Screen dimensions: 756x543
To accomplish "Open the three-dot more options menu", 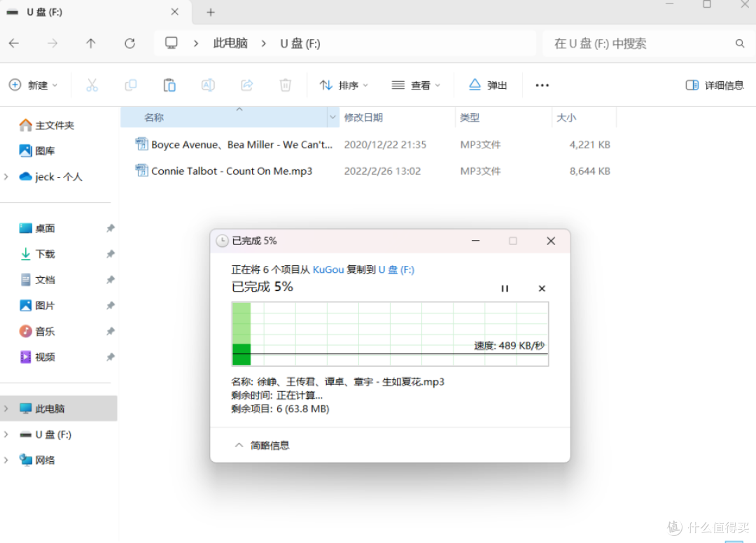I will 542,85.
